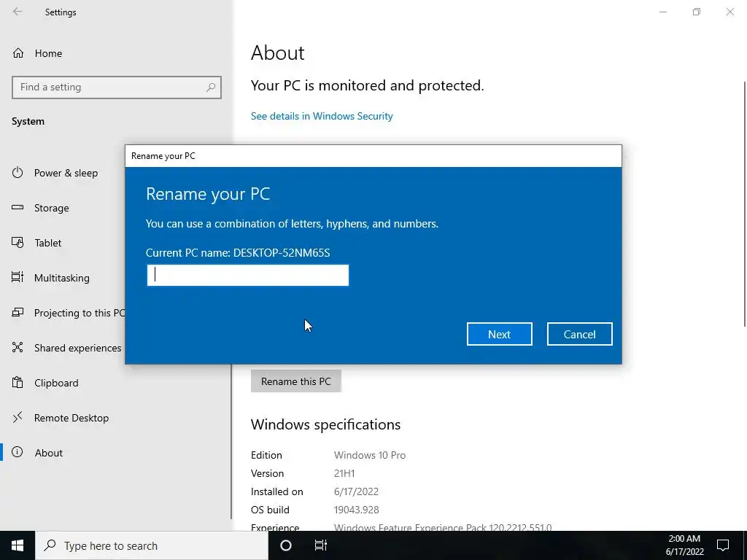Click the taskbar search magnifier icon
The height and width of the screenshot is (560, 747).
pyautogui.click(x=50, y=545)
